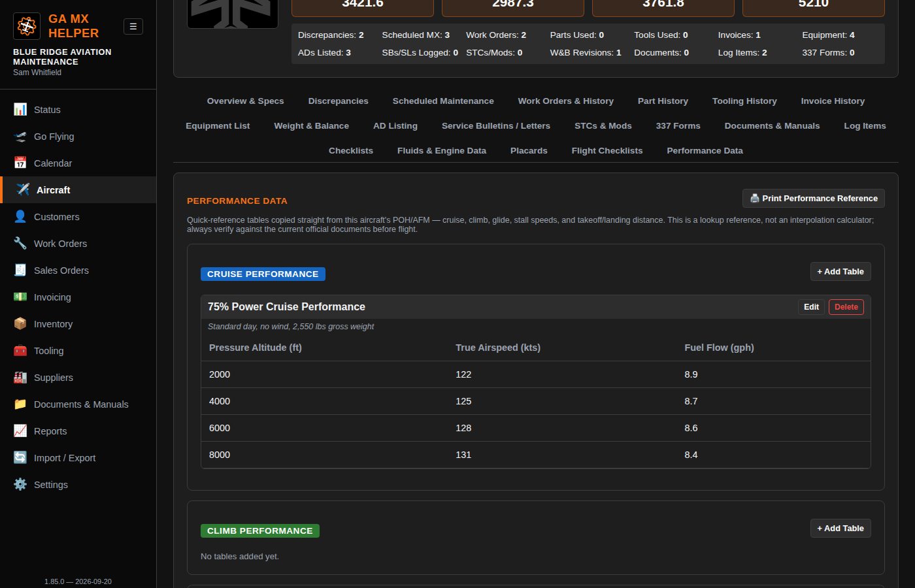The height and width of the screenshot is (588, 915).
Task: Click the Customers person icon
Action: [x=20, y=216]
